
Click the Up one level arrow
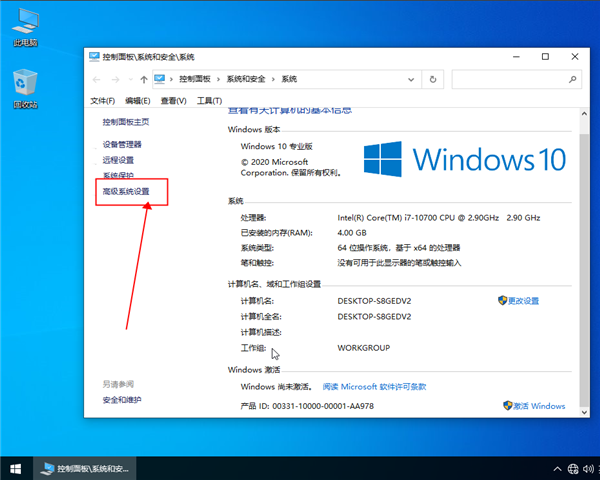point(145,78)
